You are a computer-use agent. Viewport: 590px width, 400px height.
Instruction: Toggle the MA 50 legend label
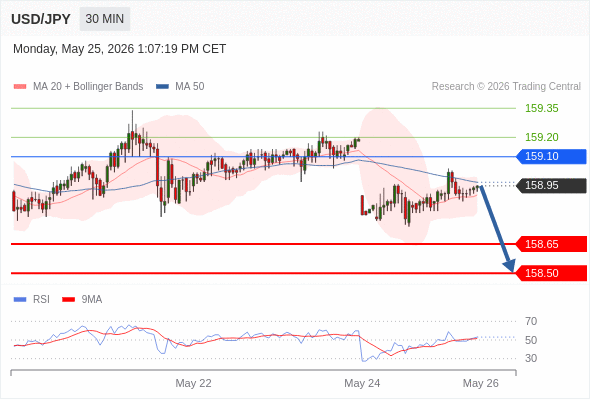click(190, 87)
